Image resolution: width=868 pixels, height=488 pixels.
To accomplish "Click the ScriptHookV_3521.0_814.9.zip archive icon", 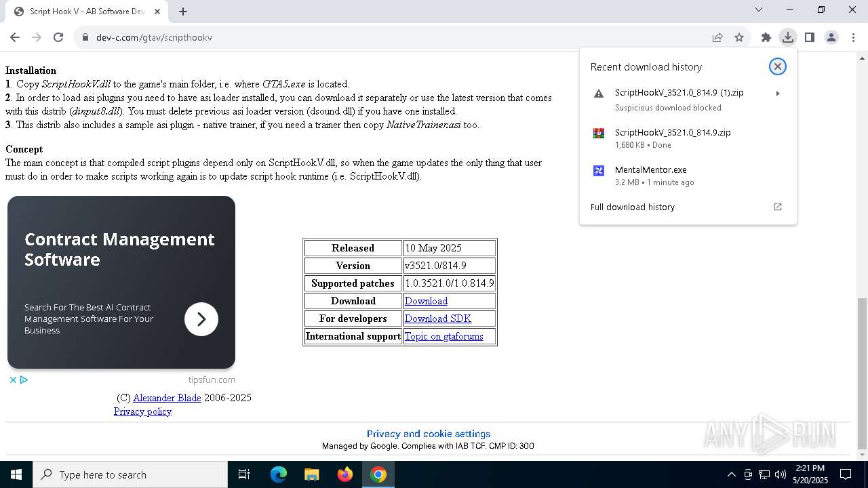I will click(599, 134).
